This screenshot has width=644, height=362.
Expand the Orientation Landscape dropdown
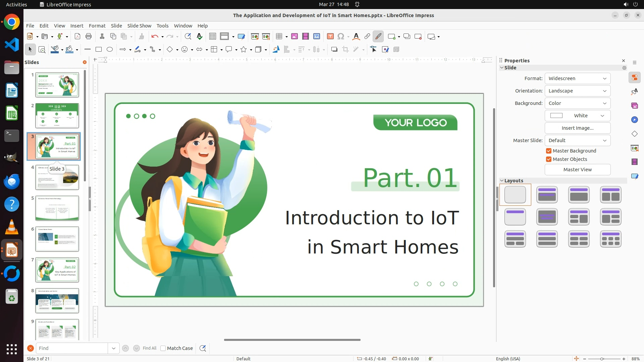click(x=577, y=91)
